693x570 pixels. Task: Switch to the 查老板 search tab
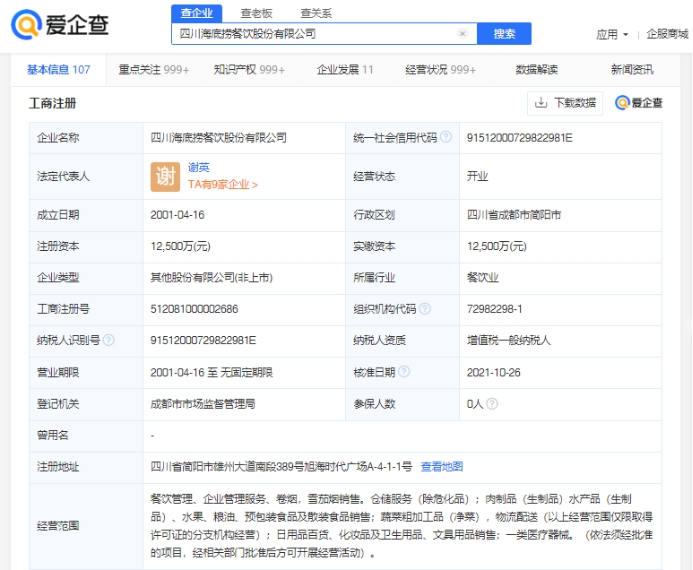(258, 13)
